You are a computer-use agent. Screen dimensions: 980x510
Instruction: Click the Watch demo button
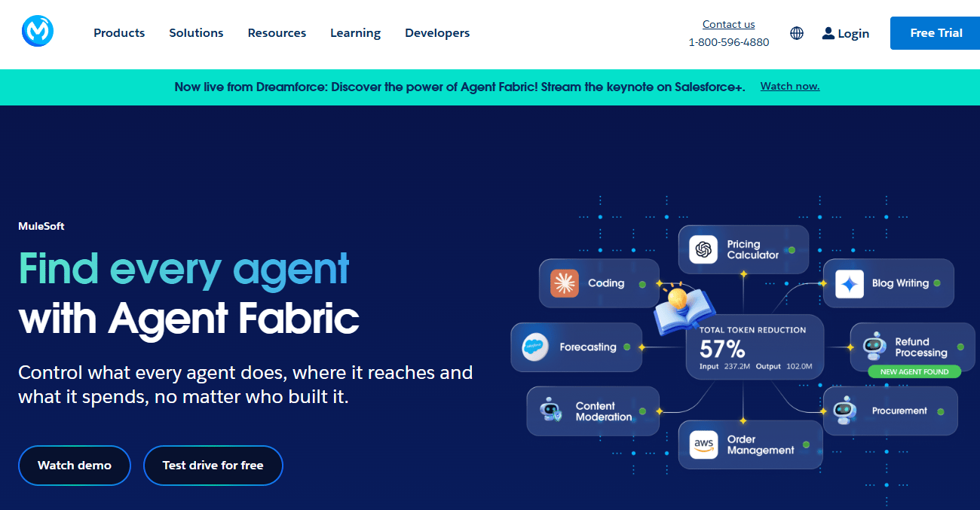point(75,466)
